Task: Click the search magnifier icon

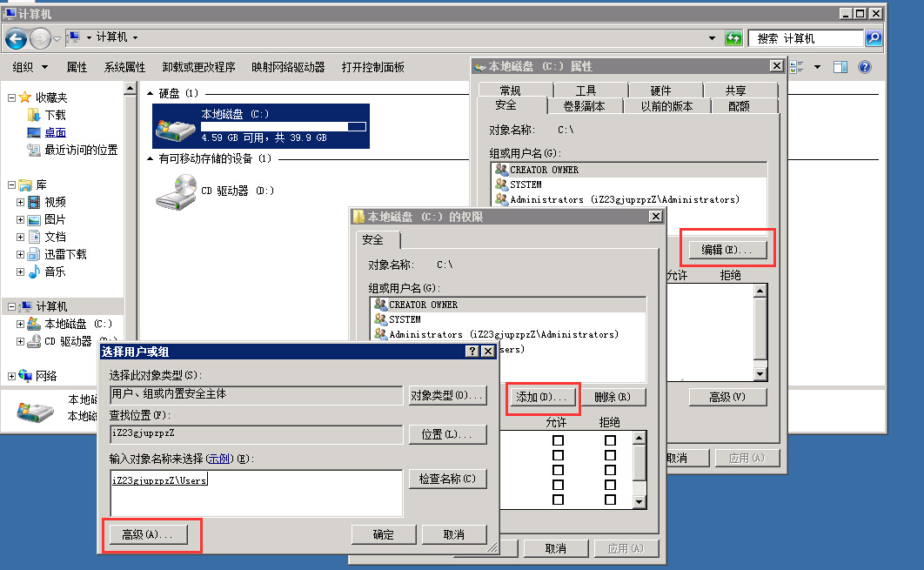Action: click(x=873, y=38)
